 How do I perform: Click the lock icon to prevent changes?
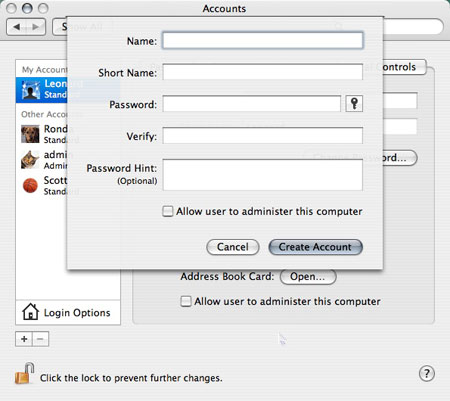[x=25, y=373]
